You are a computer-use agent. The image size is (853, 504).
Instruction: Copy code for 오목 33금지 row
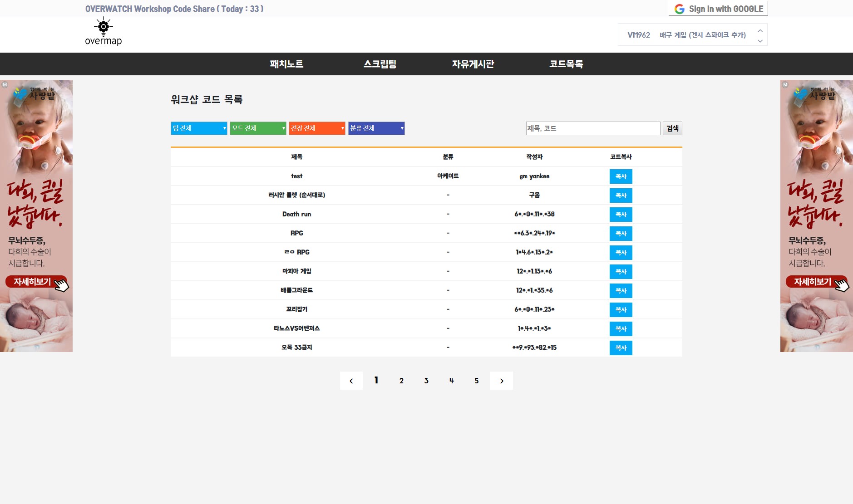(x=621, y=348)
